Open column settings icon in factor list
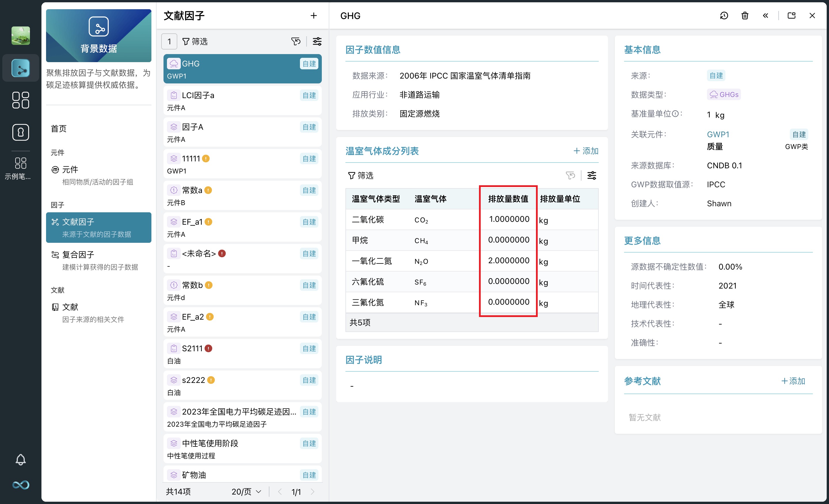Viewport: 829px width, 504px height. [317, 41]
